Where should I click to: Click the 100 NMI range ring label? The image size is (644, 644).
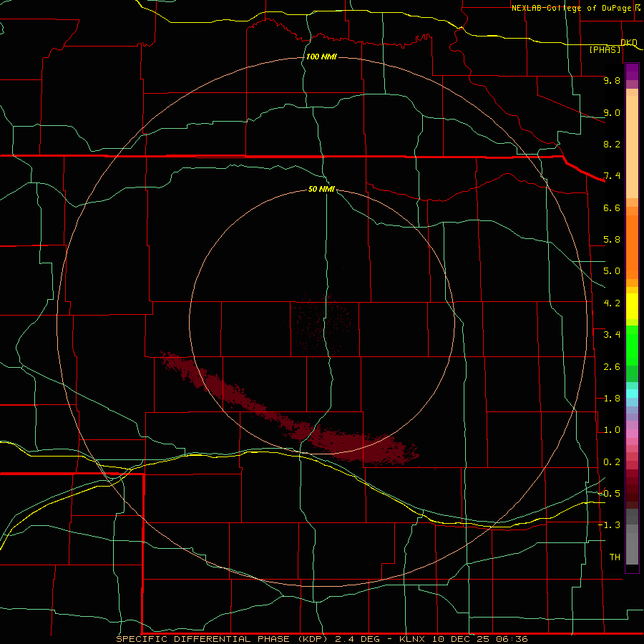point(321,57)
